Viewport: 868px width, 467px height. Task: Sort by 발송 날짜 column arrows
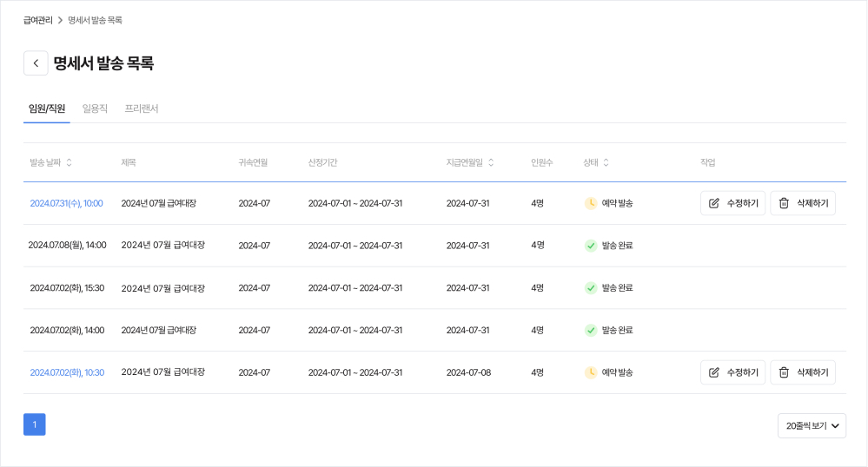click(x=70, y=162)
